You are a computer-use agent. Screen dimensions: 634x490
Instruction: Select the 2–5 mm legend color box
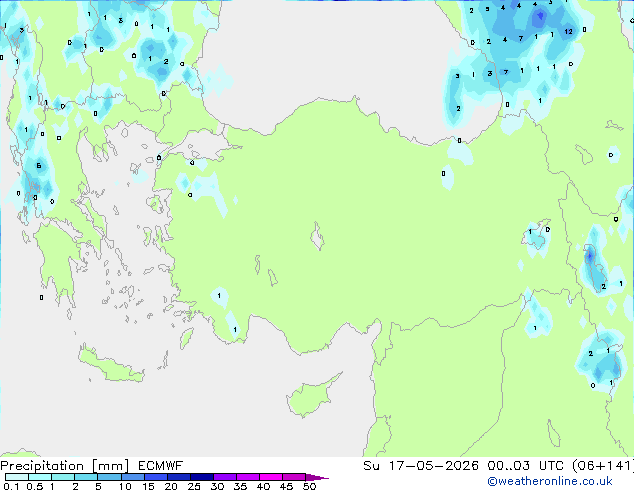click(86, 477)
